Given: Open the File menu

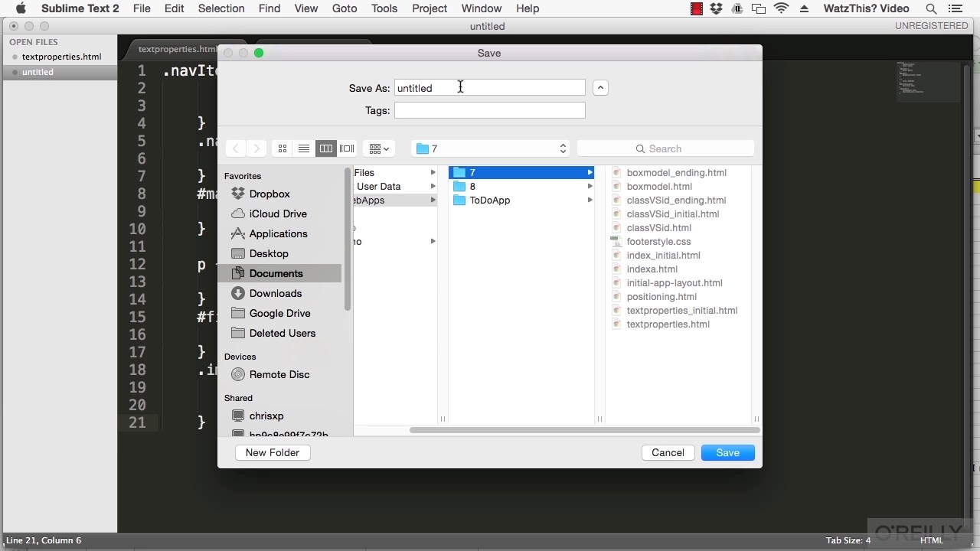Looking at the screenshot, I should coord(142,8).
